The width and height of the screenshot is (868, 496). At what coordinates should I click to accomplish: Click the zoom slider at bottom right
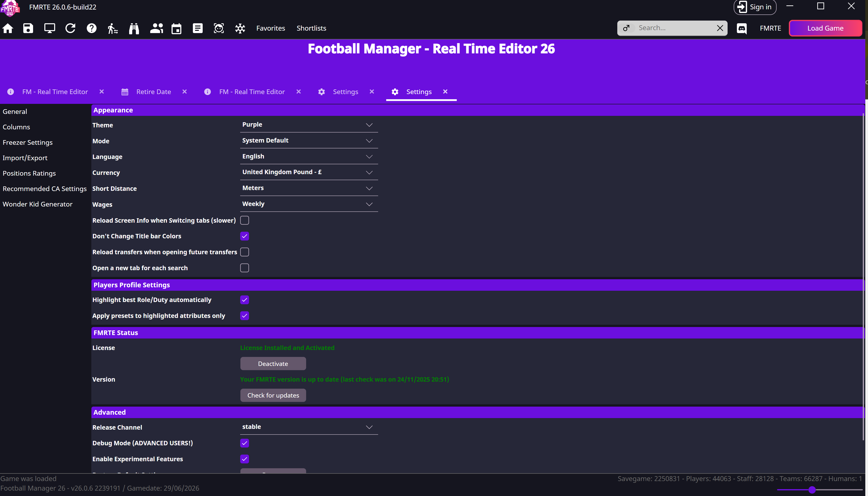[x=812, y=490]
